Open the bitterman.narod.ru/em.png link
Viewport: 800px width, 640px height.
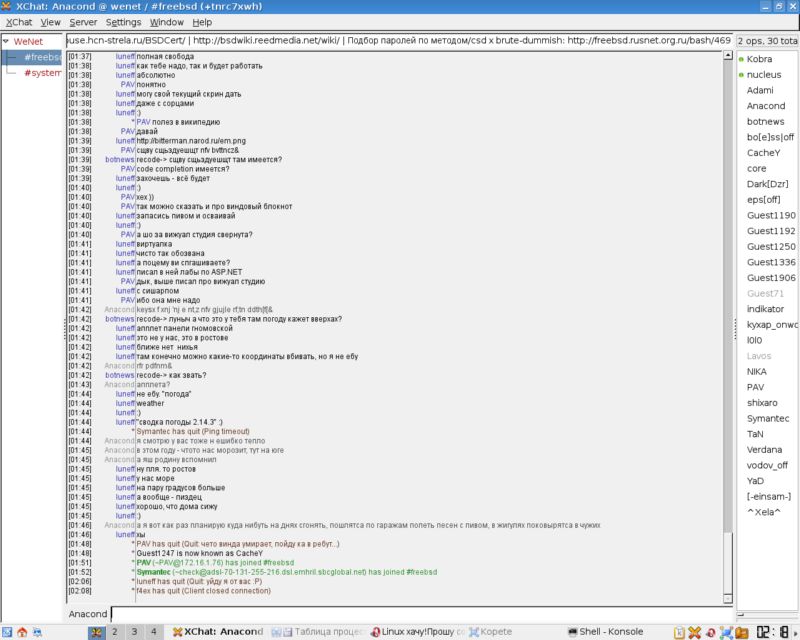coord(191,141)
